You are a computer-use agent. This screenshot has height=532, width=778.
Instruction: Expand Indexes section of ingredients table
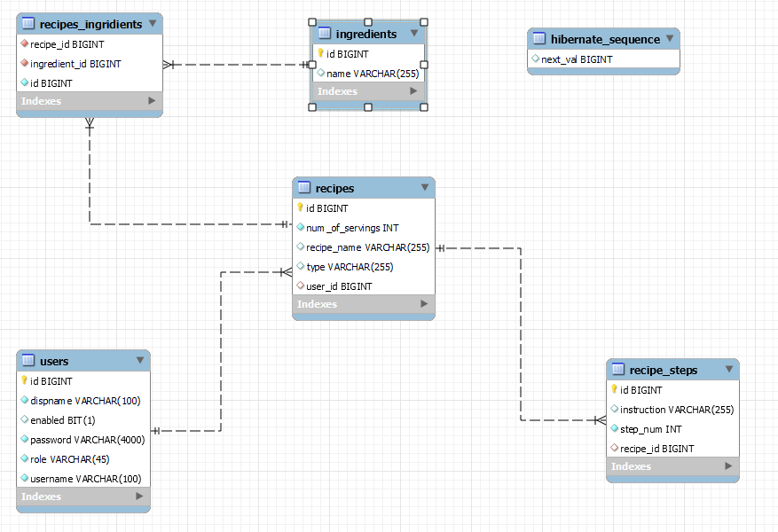(x=413, y=91)
